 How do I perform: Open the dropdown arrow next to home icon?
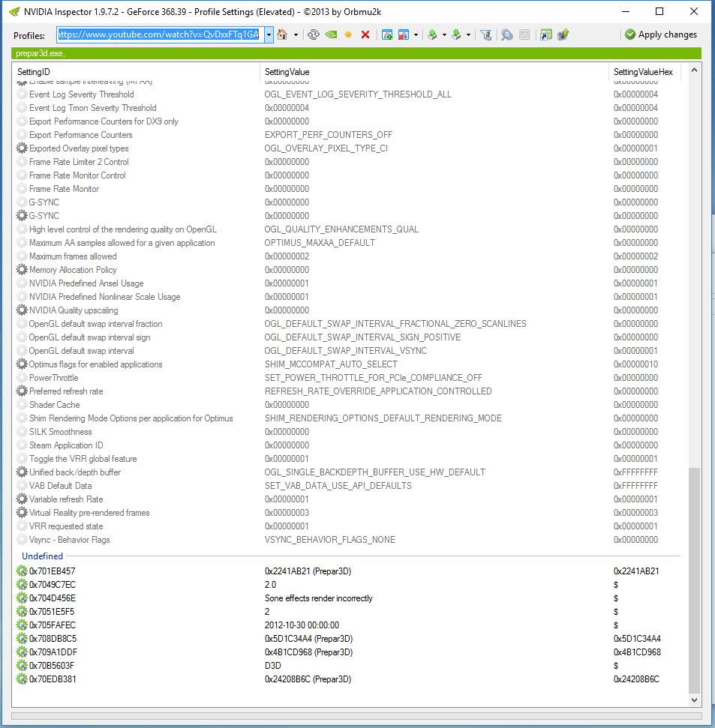(x=296, y=34)
